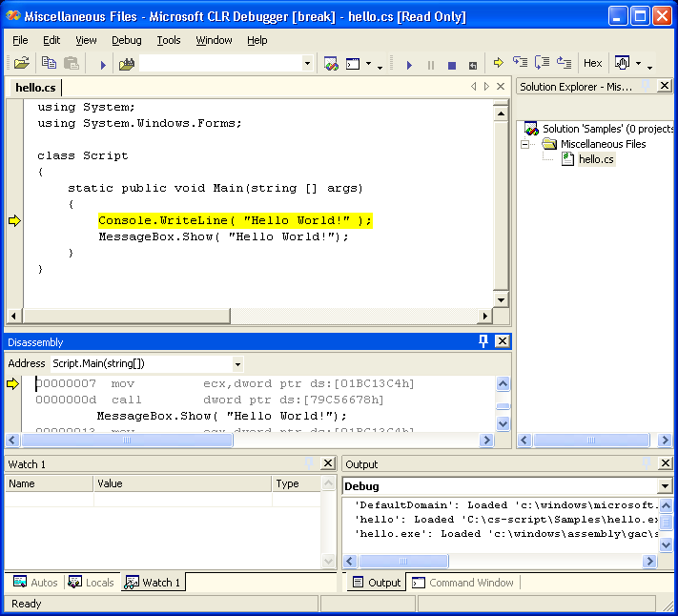678x616 pixels.
Task: Click the Disassembly scroll down button
Action: [503, 423]
